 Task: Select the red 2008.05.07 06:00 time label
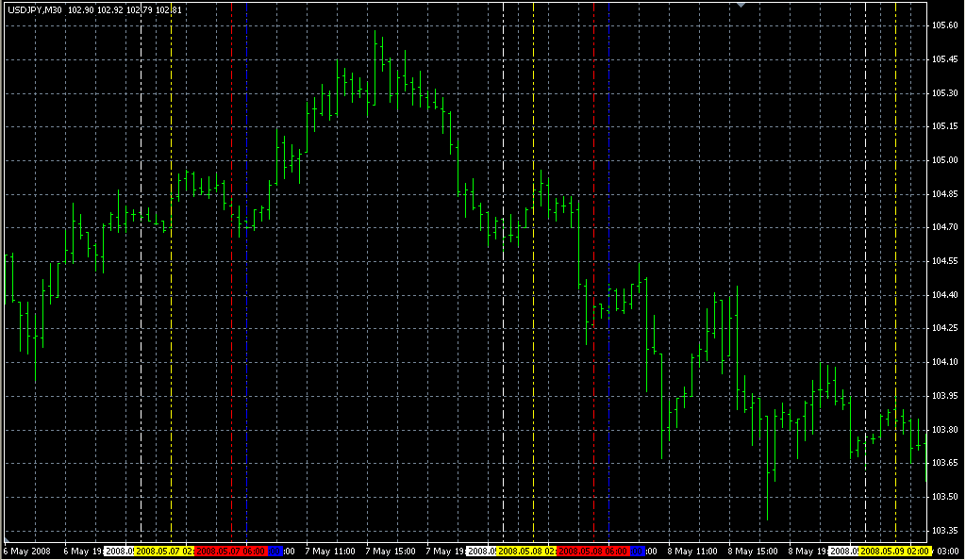pyautogui.click(x=229, y=551)
